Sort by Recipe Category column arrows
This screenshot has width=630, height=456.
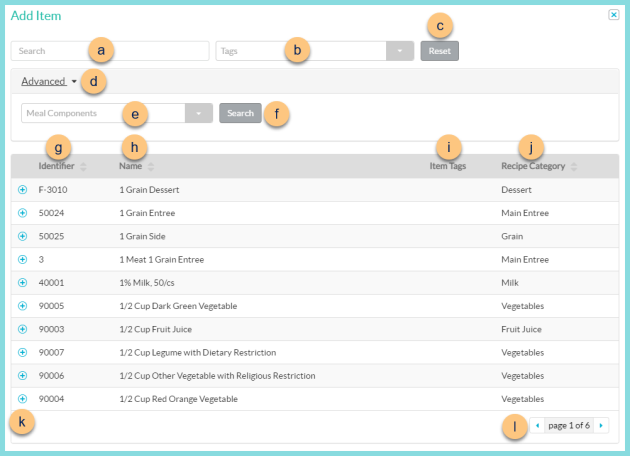pos(574,166)
